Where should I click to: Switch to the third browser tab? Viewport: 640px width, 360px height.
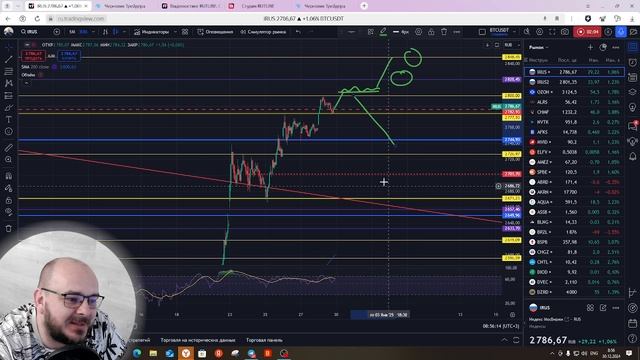(x=191, y=6)
